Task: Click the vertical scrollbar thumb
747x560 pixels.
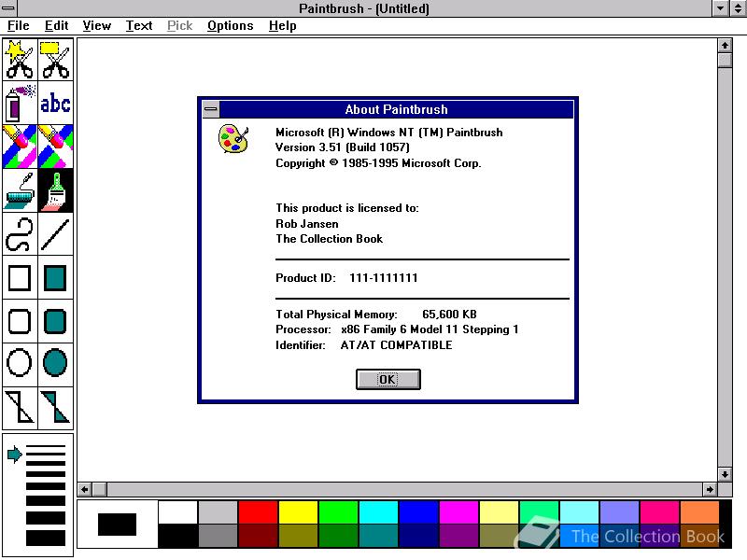Action: [x=725, y=60]
